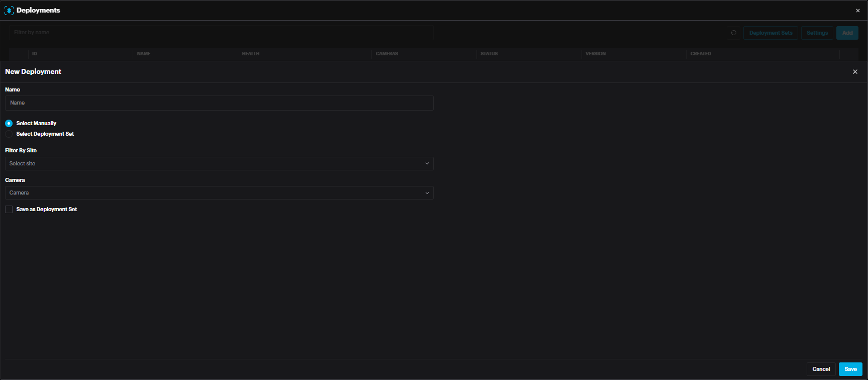Expand the Camera dropdown
This screenshot has width=868, height=380.
point(219,193)
